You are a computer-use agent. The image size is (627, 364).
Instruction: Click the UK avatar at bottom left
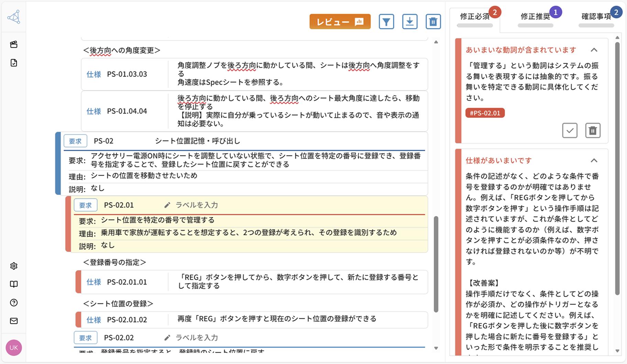click(13, 348)
